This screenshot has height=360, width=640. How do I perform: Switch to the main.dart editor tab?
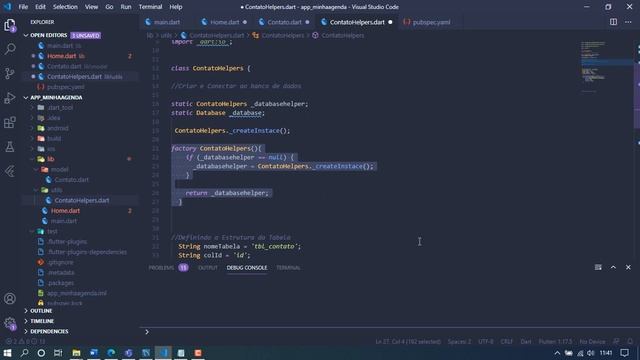[167, 22]
